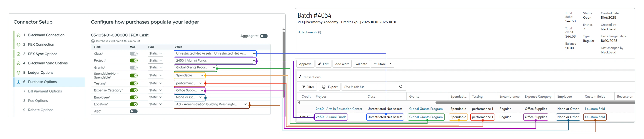
Task: Click green check icon beside PEX Connection
Action: point(18,45)
